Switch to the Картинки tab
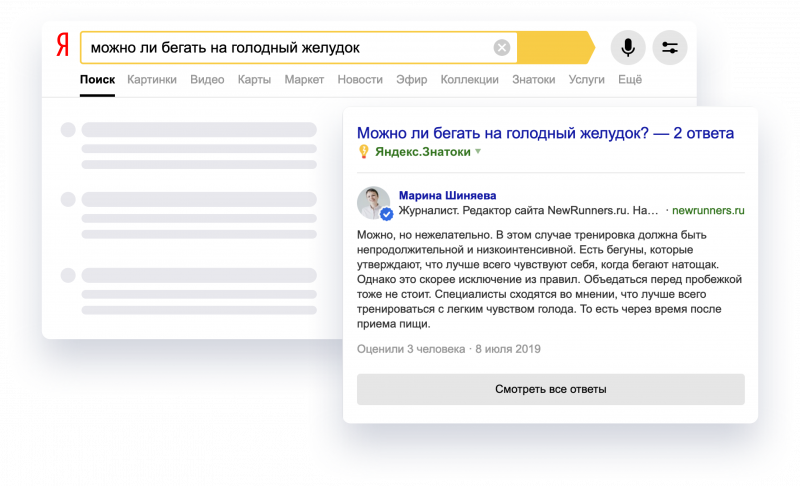The image size is (800, 486). (x=152, y=80)
